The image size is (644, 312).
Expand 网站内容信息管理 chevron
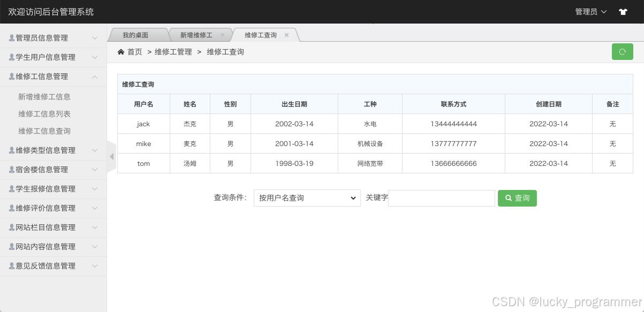click(x=95, y=247)
